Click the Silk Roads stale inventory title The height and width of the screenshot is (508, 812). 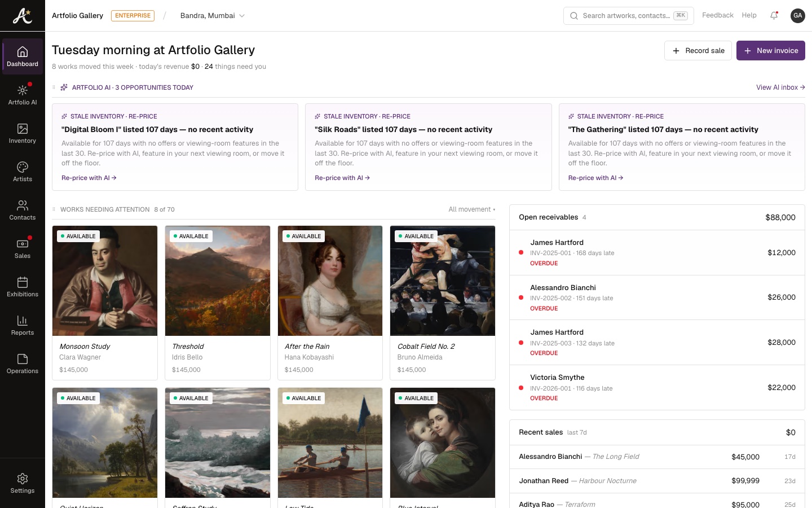[403, 129]
